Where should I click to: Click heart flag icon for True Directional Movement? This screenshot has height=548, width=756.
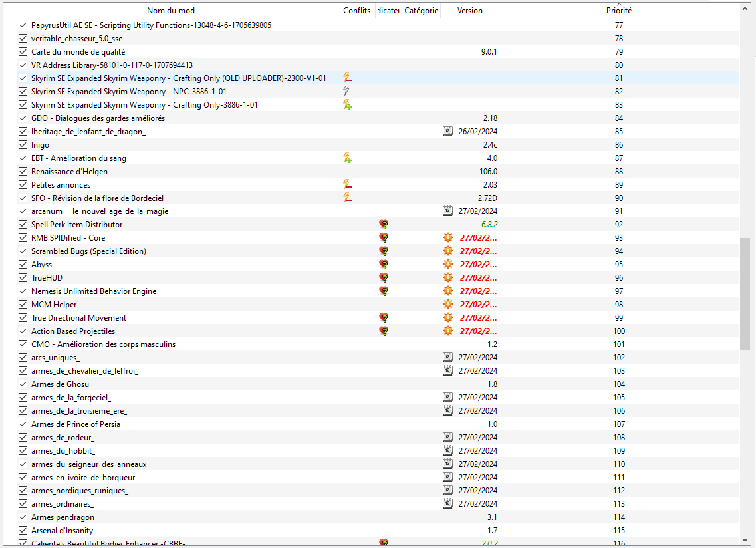coord(384,317)
